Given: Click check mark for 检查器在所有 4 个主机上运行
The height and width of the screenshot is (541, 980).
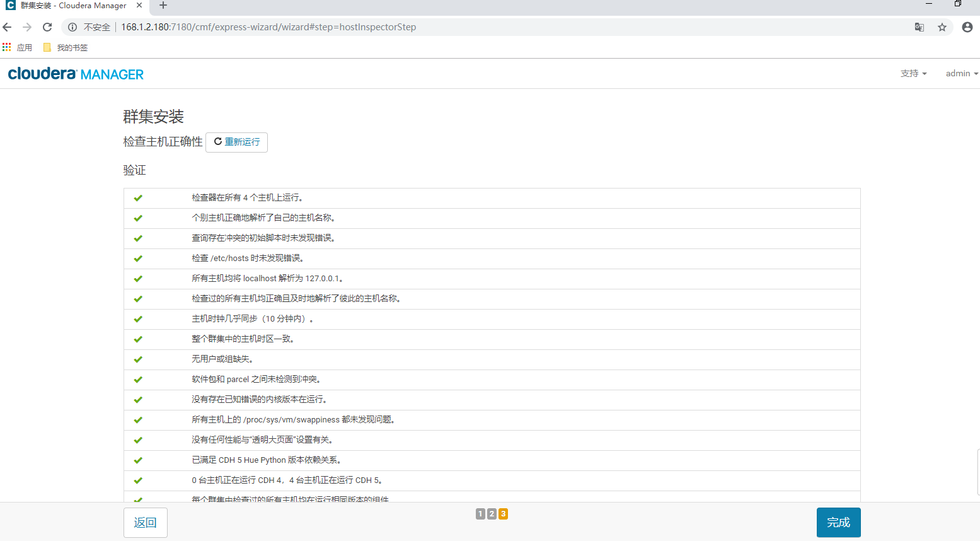Looking at the screenshot, I should click(138, 198).
